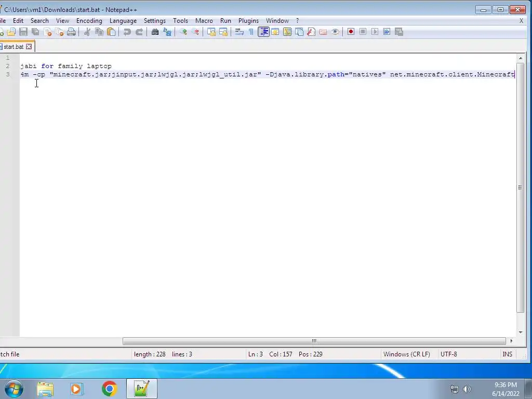Print the document with the Print icon
The height and width of the screenshot is (399, 532).
pos(71,32)
